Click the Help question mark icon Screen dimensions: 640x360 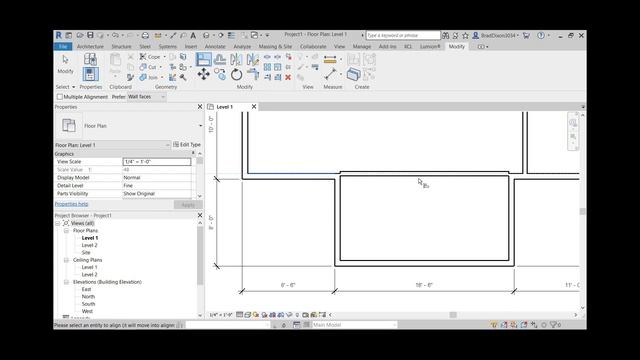(x=541, y=36)
